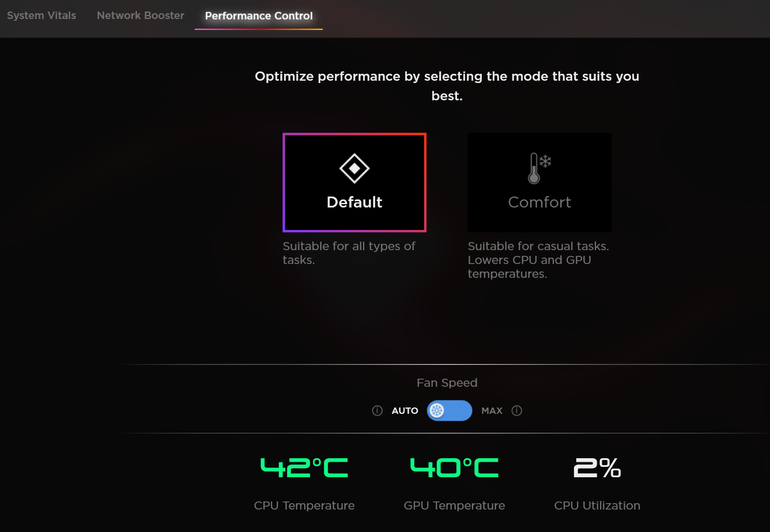Choose the Comfort performance mode card
The width and height of the screenshot is (770, 532).
click(x=539, y=183)
